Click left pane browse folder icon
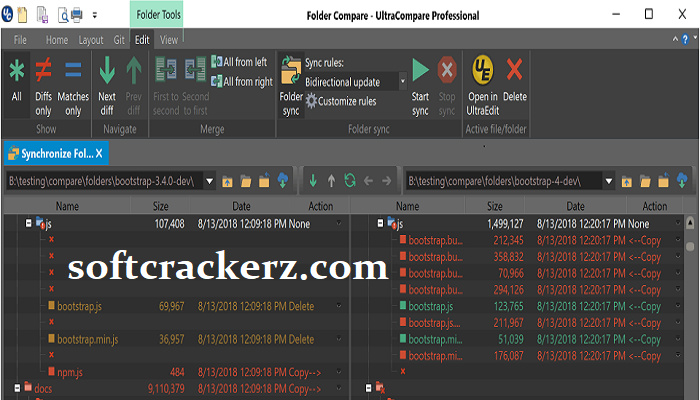 [x=246, y=181]
